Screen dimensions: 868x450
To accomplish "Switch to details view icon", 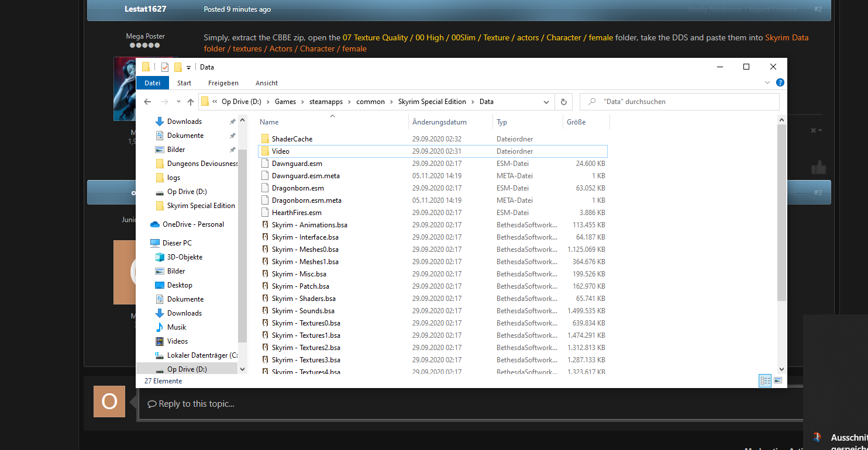I will pos(765,380).
